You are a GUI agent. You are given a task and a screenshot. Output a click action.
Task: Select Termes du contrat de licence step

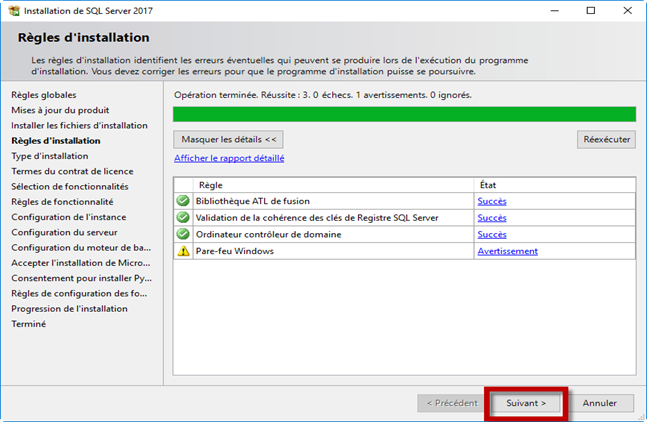[72, 171]
